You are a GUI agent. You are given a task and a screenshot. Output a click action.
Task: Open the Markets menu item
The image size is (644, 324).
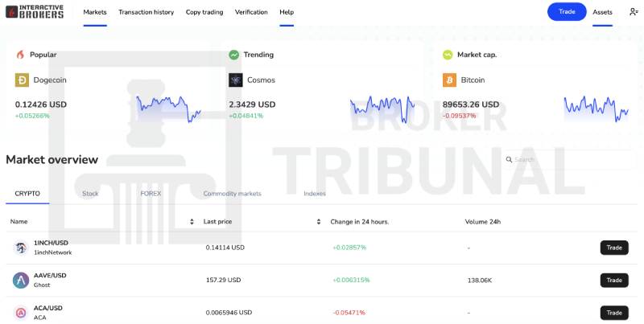(x=95, y=12)
